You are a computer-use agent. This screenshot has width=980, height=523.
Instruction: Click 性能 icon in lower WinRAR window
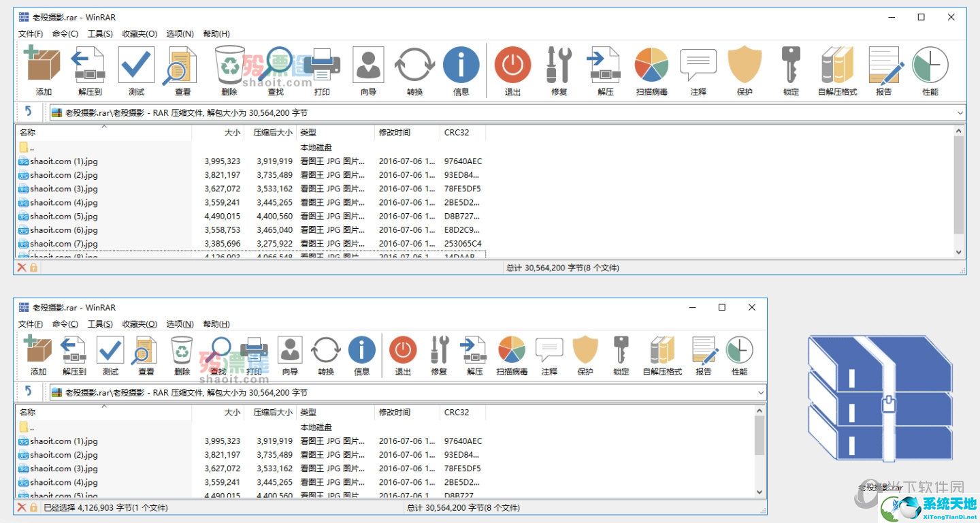pos(739,350)
